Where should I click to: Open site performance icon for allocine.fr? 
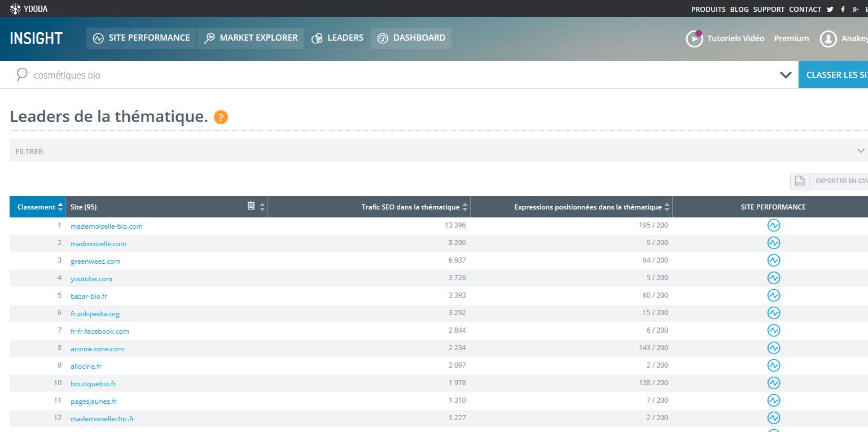773,365
